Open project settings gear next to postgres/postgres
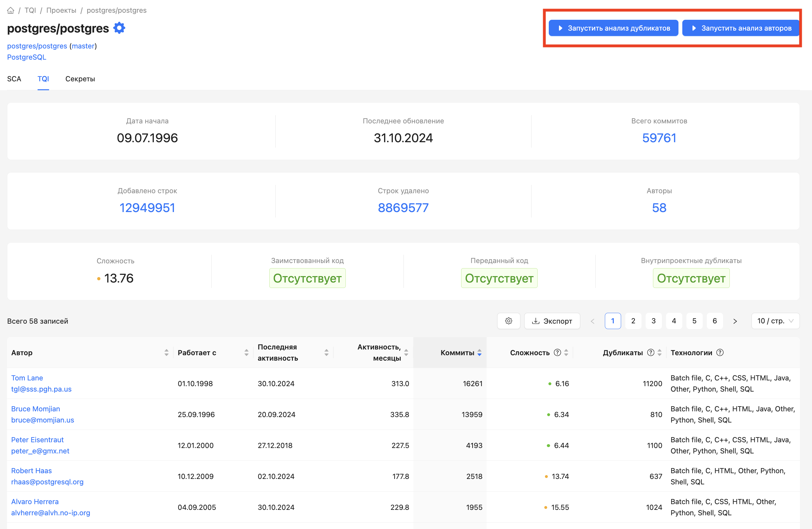 119,28
